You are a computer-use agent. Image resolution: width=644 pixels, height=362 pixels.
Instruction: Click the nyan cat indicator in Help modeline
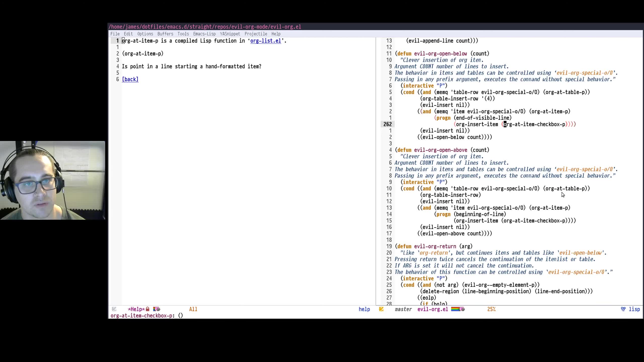coord(156,309)
